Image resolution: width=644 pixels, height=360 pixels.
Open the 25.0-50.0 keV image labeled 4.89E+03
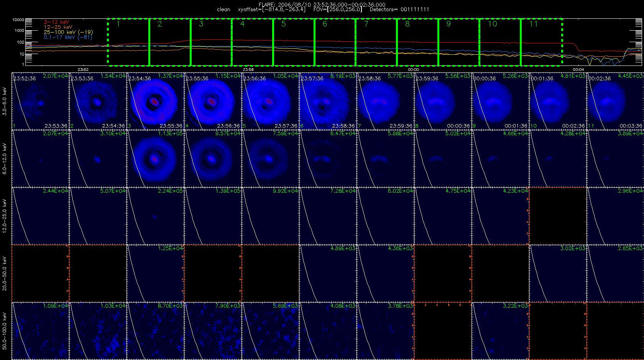328,273
